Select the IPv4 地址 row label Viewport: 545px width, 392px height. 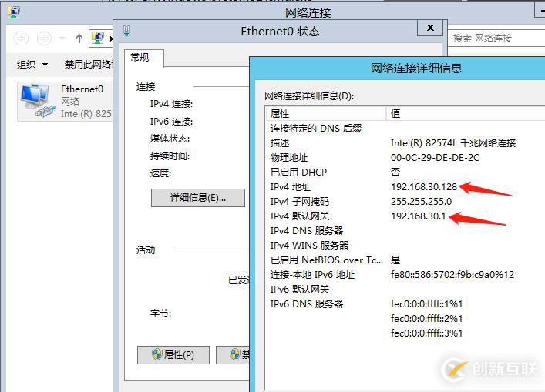tap(291, 187)
